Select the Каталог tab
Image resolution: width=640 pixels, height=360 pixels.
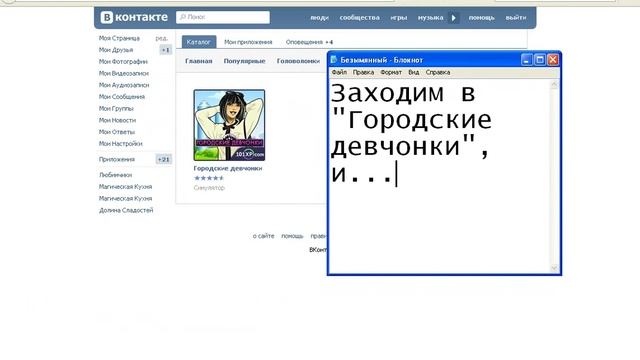coord(199,42)
